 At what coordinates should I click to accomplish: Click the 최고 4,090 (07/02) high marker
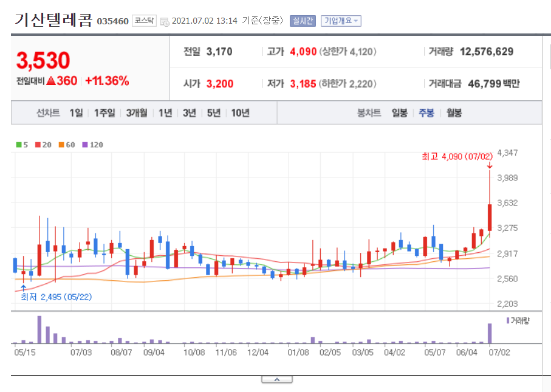pyautogui.click(x=457, y=156)
